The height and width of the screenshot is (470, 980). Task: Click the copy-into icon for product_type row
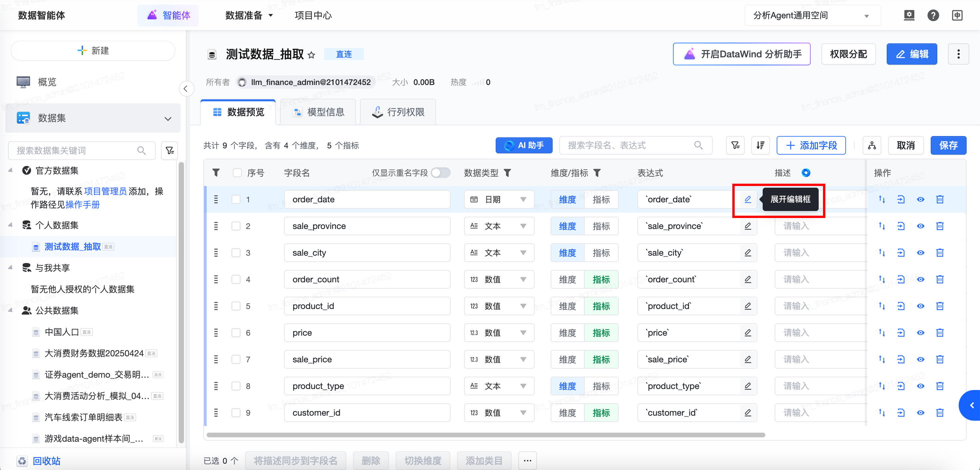point(901,386)
